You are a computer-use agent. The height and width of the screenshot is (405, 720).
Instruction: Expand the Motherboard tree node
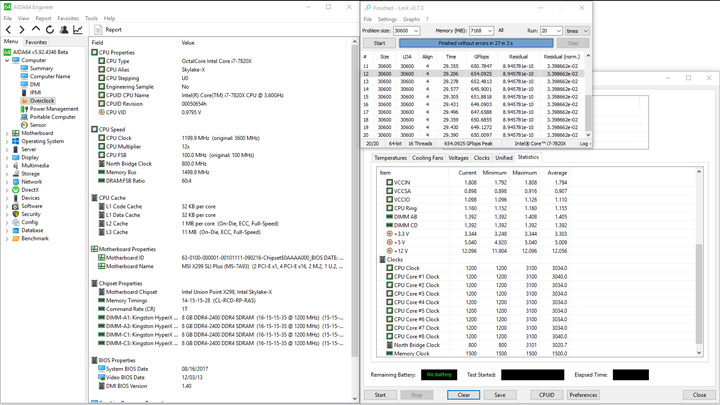click(x=7, y=133)
